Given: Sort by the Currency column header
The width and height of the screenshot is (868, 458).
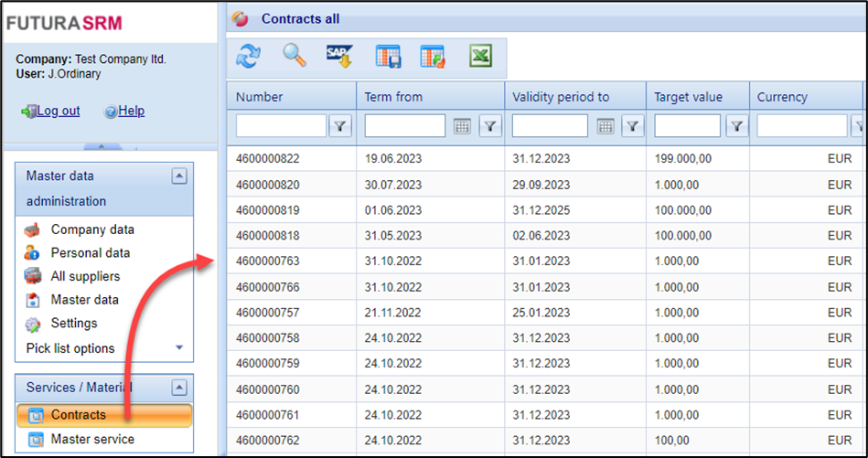Looking at the screenshot, I should [x=782, y=97].
